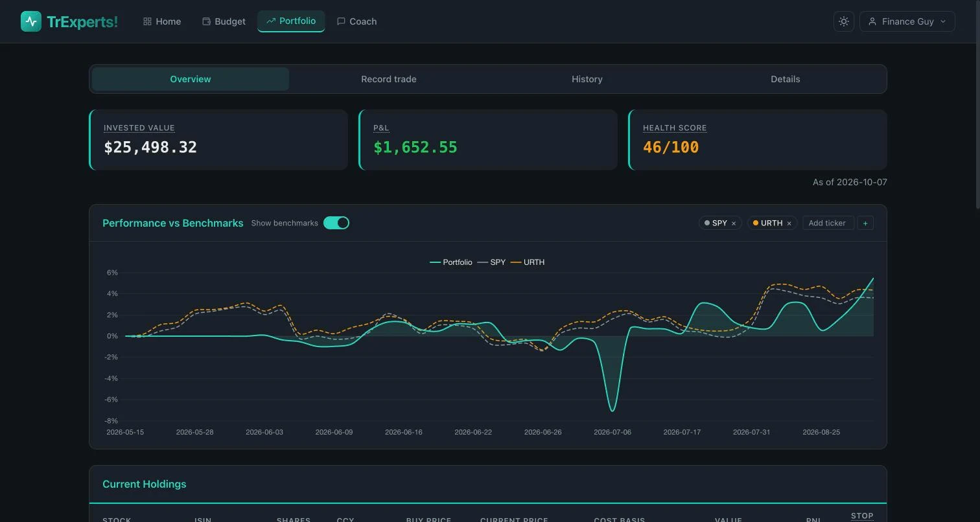The height and width of the screenshot is (522, 980).
Task: Open the Finance Guy user dropdown
Action: tap(907, 21)
